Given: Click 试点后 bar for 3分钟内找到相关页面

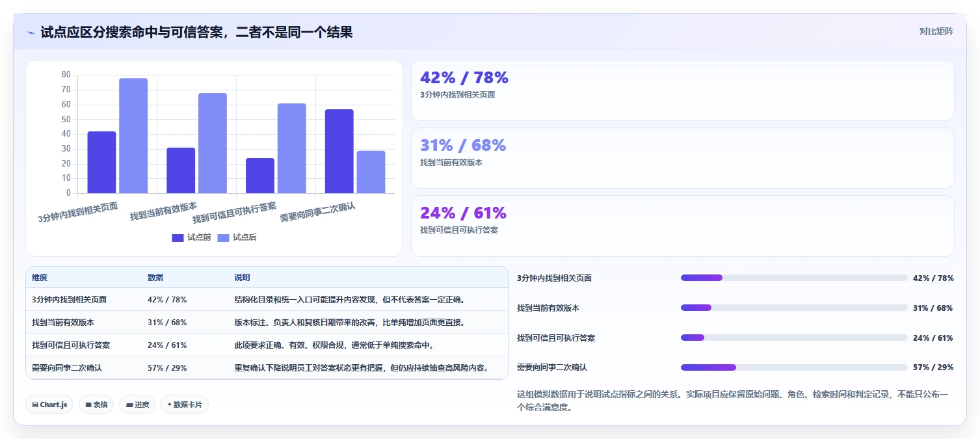Looking at the screenshot, I should tap(133, 135).
